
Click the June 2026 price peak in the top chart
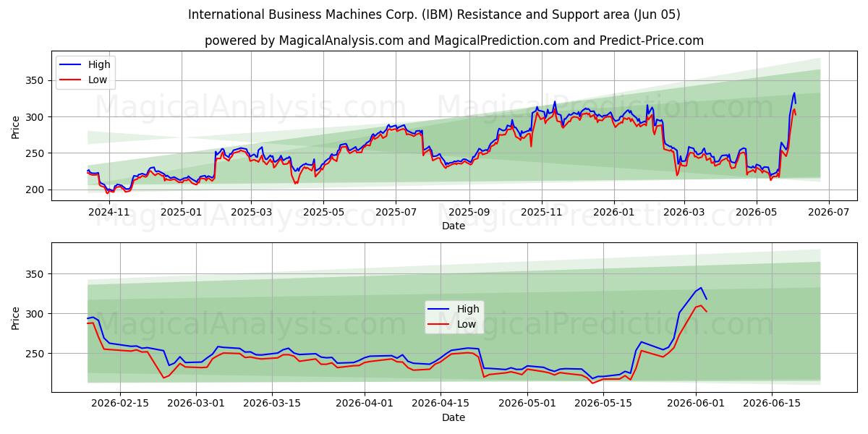point(794,93)
